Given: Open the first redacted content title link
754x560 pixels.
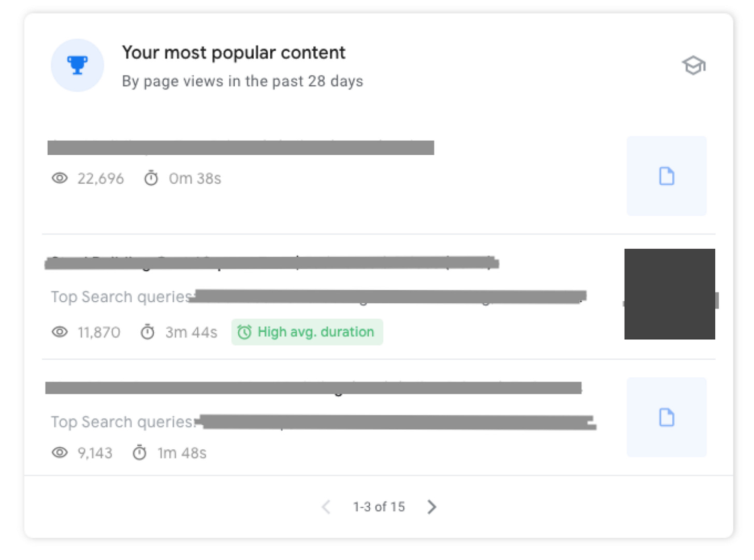Looking at the screenshot, I should click(x=241, y=148).
